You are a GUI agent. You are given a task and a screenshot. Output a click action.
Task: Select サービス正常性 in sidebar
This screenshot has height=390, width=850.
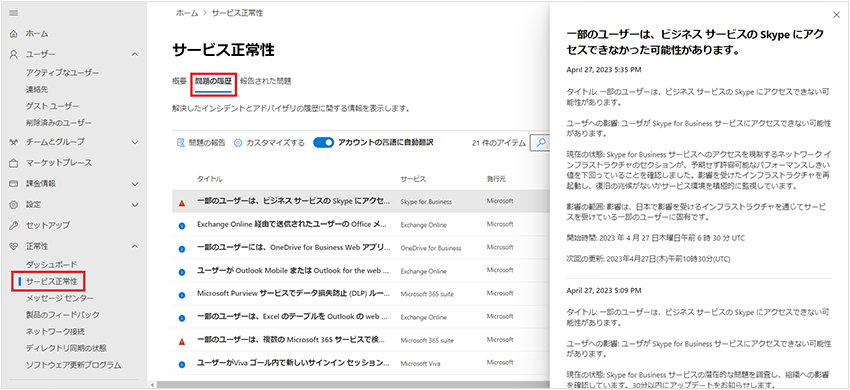[x=51, y=282]
